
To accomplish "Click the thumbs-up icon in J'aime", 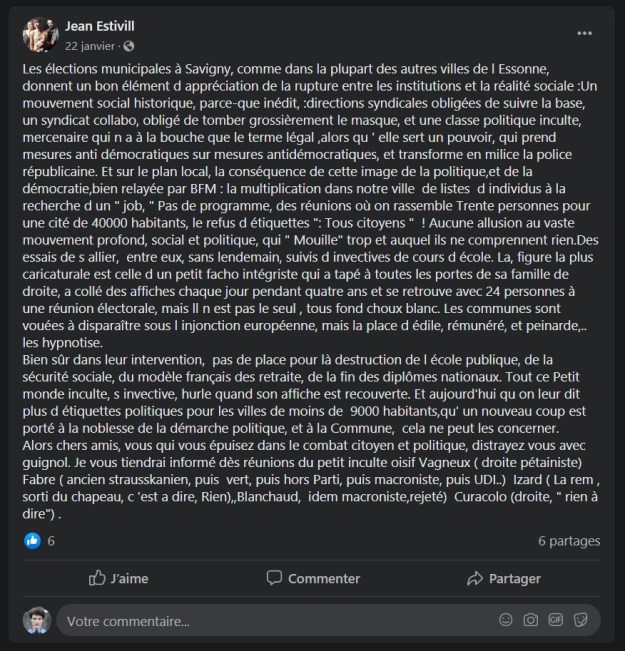I will pos(97,578).
